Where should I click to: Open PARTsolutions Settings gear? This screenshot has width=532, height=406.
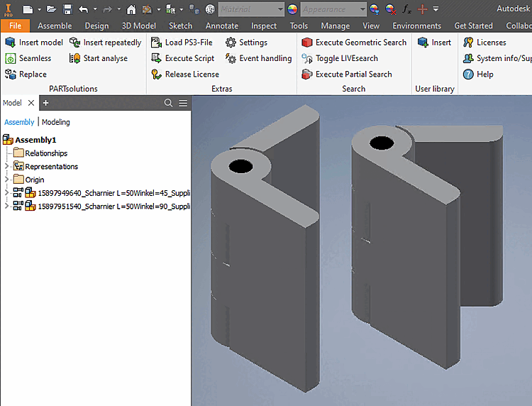pyautogui.click(x=231, y=43)
